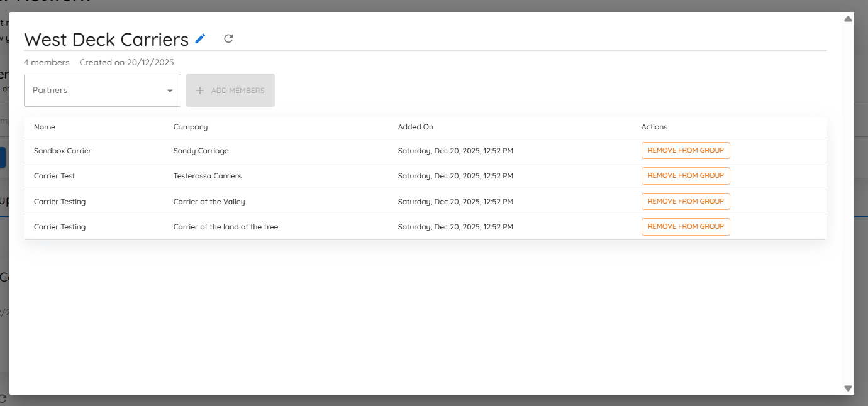Click the dialog scrollbar up arrow
This screenshot has height=406, width=868.
[848, 19]
